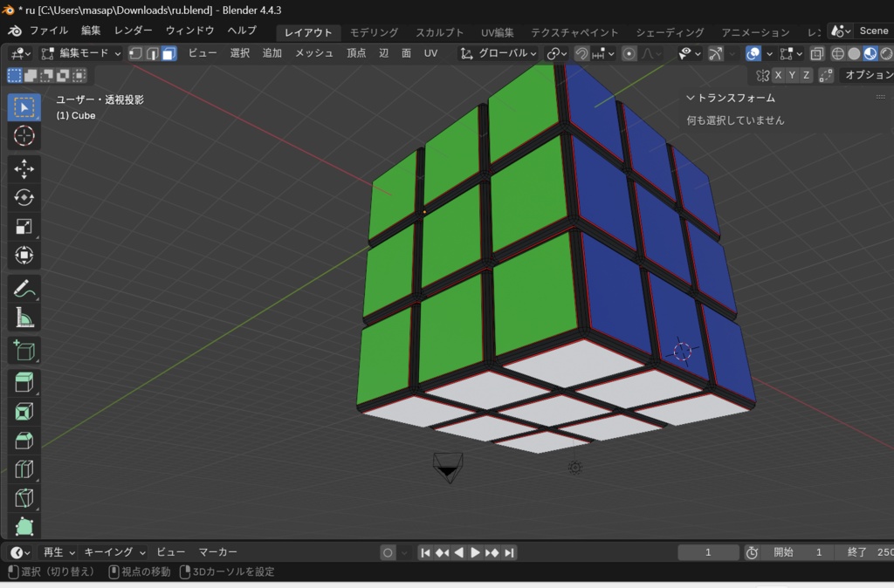Activate the combined Transform tool
This screenshot has width=894, height=588.
(24, 256)
